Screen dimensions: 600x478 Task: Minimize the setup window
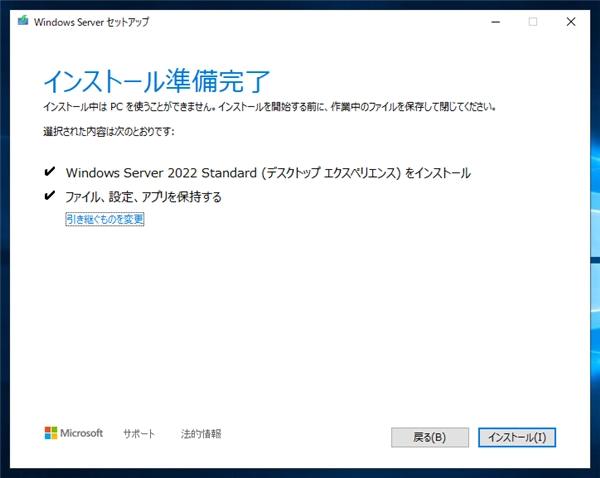pyautogui.click(x=496, y=22)
